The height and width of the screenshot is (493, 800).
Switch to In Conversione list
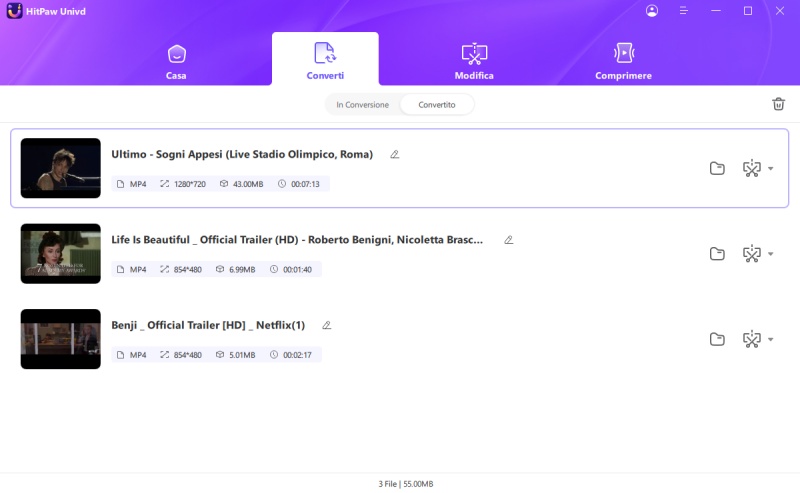(x=362, y=104)
